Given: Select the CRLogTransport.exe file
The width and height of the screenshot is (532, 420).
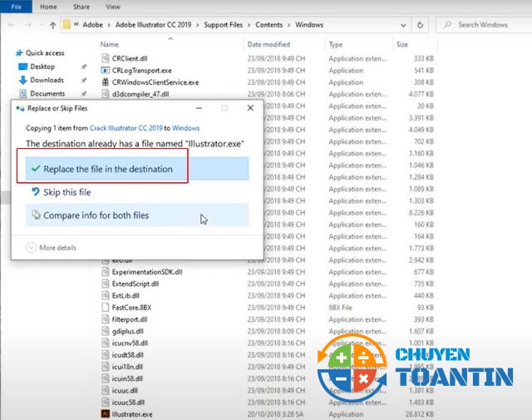Looking at the screenshot, I should (x=142, y=71).
